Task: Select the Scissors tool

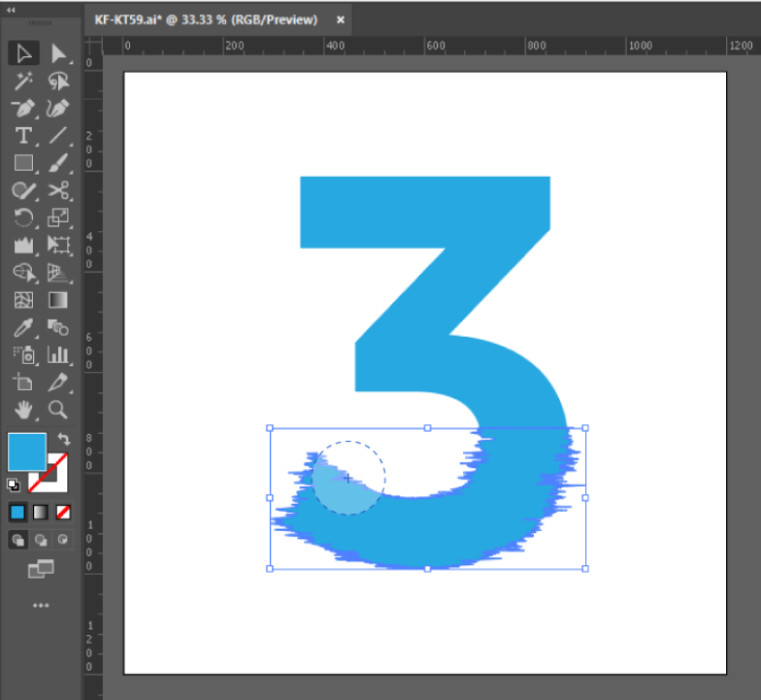Action: pyautogui.click(x=58, y=190)
